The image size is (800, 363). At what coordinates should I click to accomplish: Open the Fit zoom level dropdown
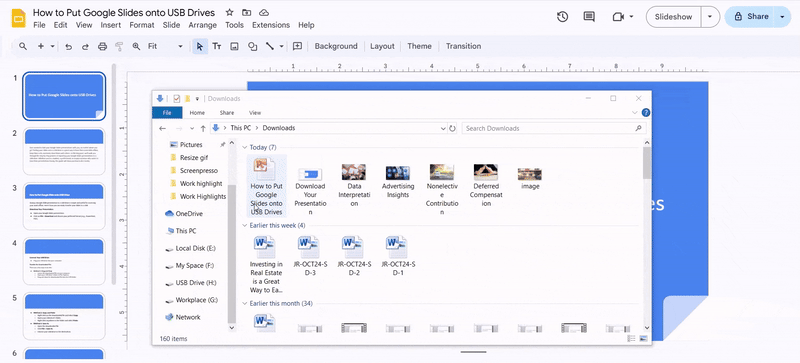[165, 46]
